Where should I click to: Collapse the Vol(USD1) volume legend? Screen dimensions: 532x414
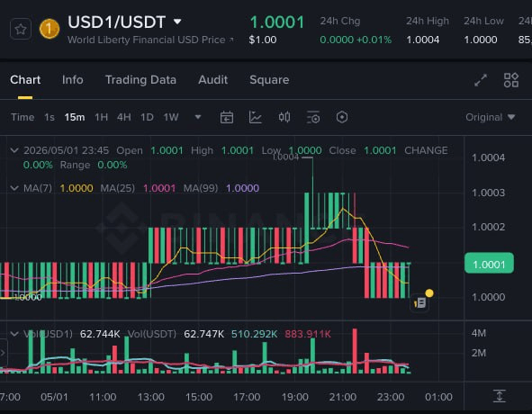click(x=14, y=334)
